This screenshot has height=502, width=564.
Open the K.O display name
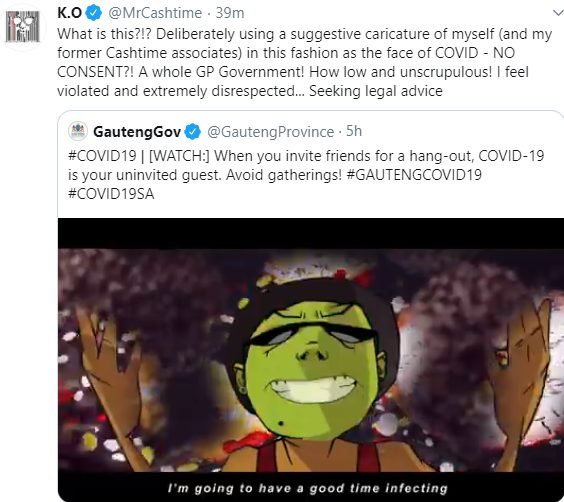tap(70, 13)
